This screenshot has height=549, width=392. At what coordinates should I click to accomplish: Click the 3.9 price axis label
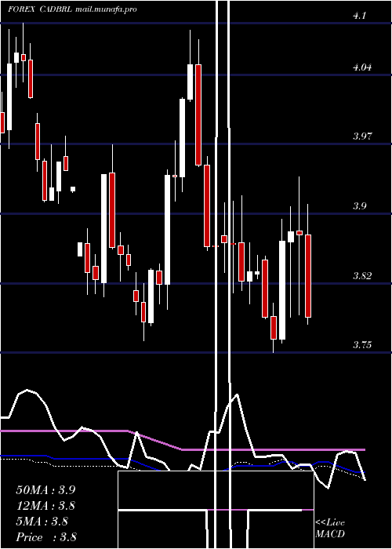pos(359,205)
